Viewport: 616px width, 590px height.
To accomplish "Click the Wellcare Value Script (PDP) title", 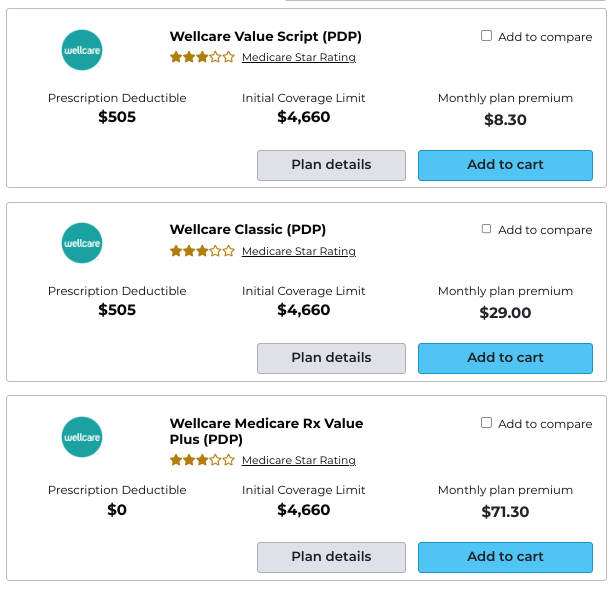I will [x=266, y=37].
